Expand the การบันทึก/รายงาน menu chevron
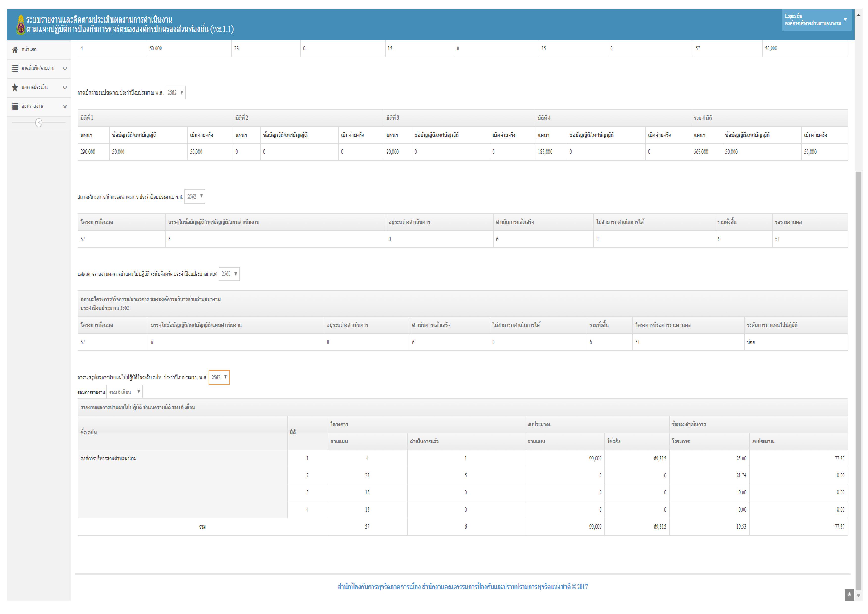The image size is (868, 614). tap(65, 69)
